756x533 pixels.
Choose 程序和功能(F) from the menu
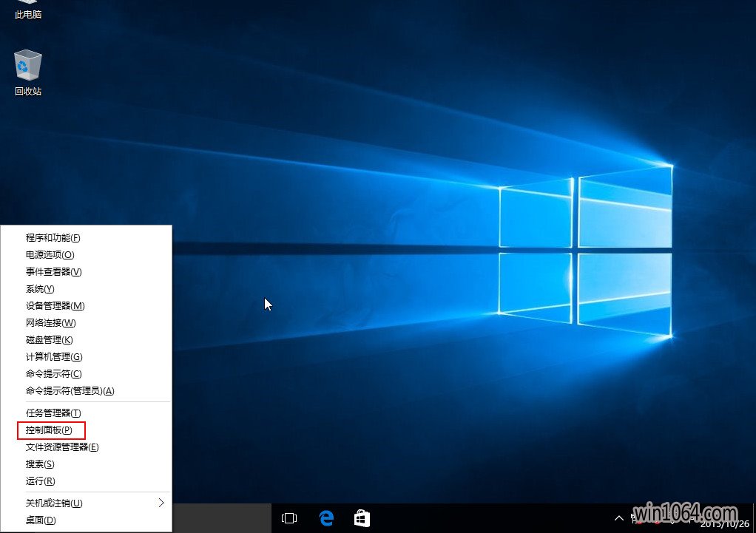(x=87, y=237)
